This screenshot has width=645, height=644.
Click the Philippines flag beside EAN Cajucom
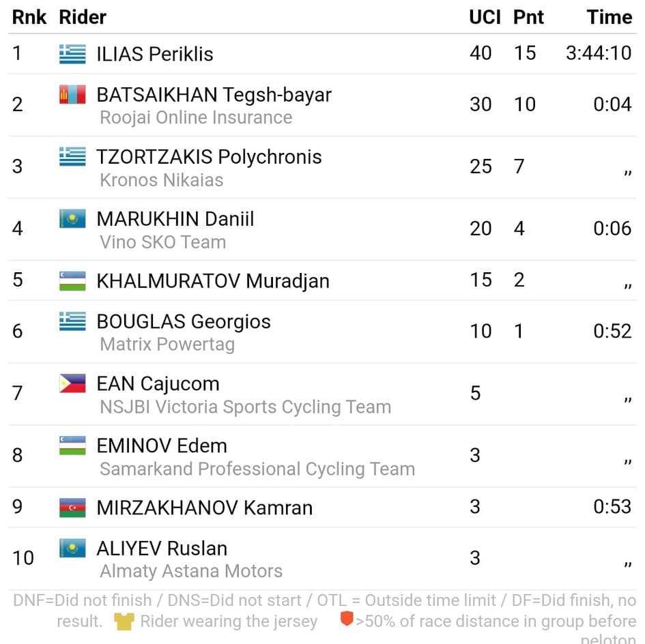tap(72, 383)
